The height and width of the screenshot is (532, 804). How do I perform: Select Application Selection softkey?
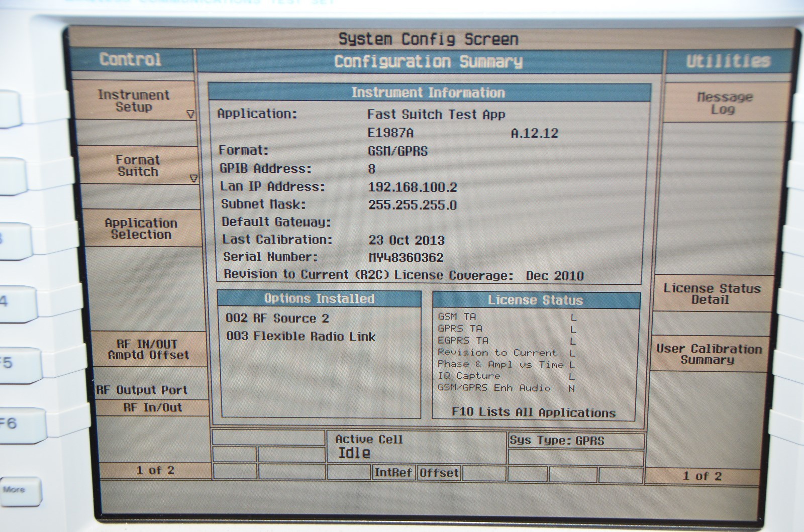tap(141, 229)
